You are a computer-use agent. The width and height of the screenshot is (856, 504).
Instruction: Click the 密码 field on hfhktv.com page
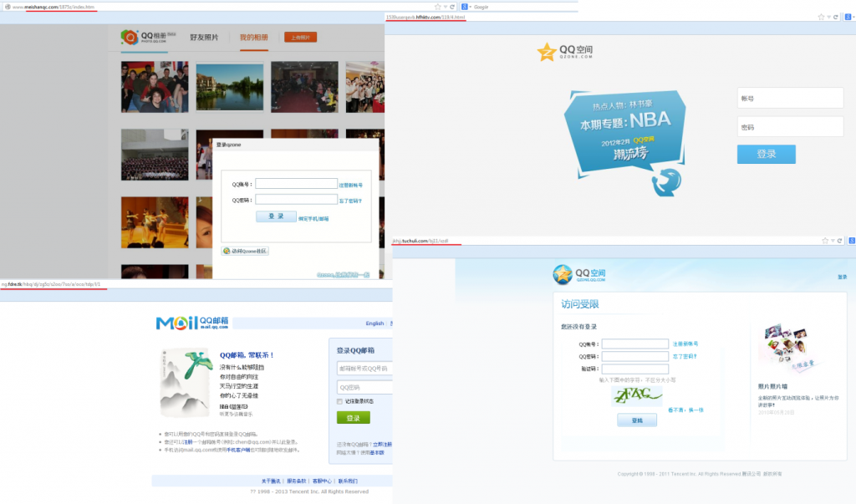tap(790, 127)
